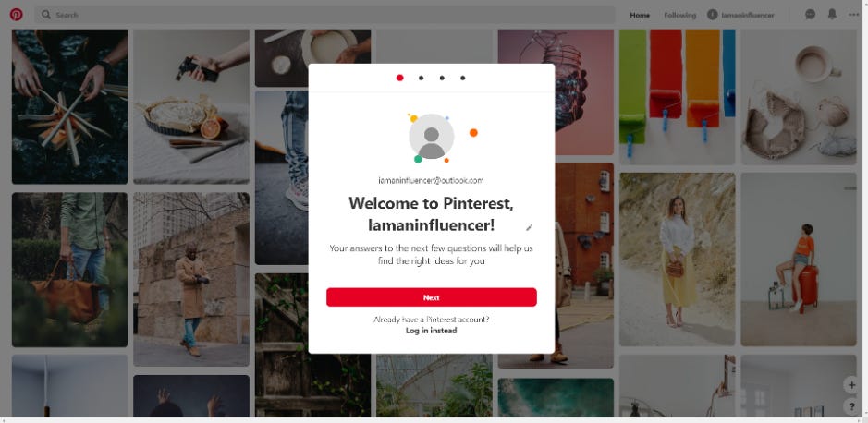This screenshot has width=868, height=423.
Task: Click the red Next button
Action: (432, 297)
